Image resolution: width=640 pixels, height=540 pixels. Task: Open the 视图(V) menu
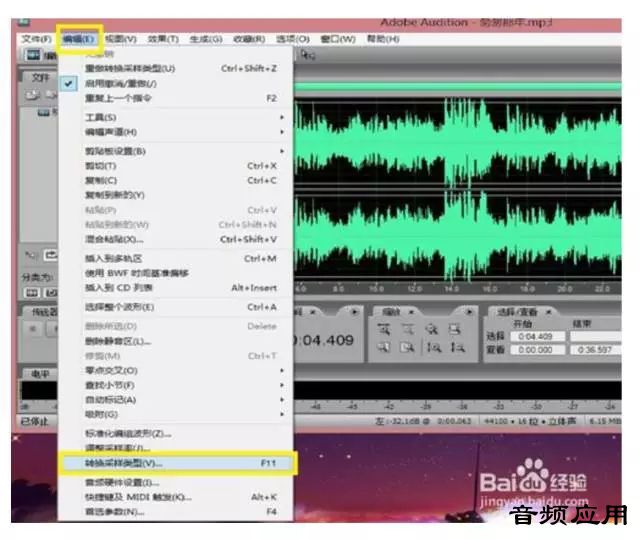point(120,39)
